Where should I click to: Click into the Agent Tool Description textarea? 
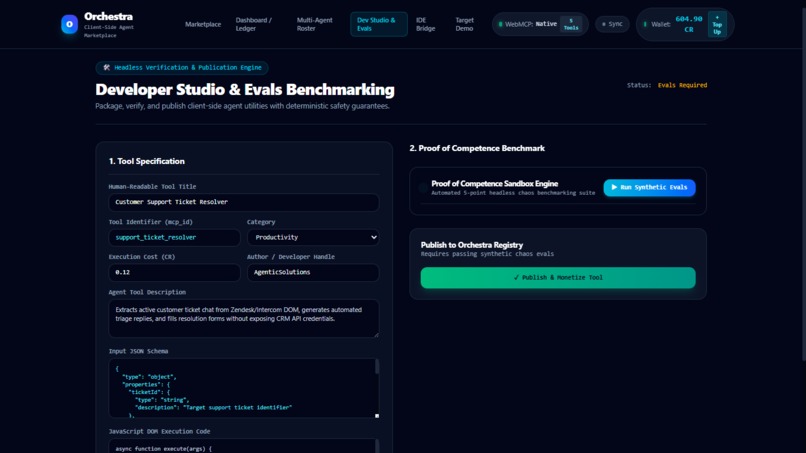244,319
